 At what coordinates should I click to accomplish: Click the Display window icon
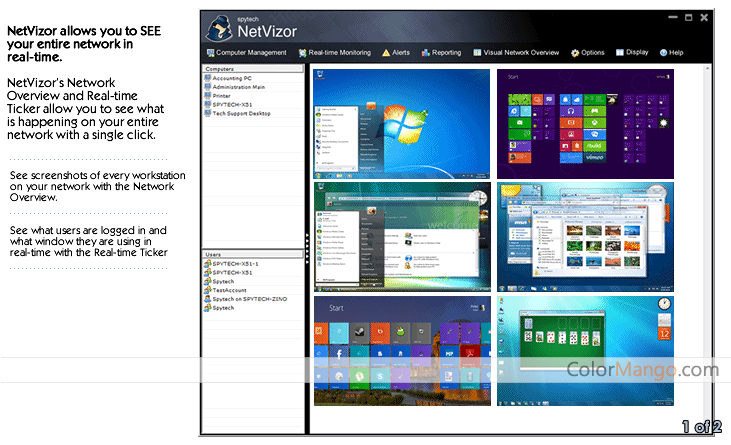point(620,52)
